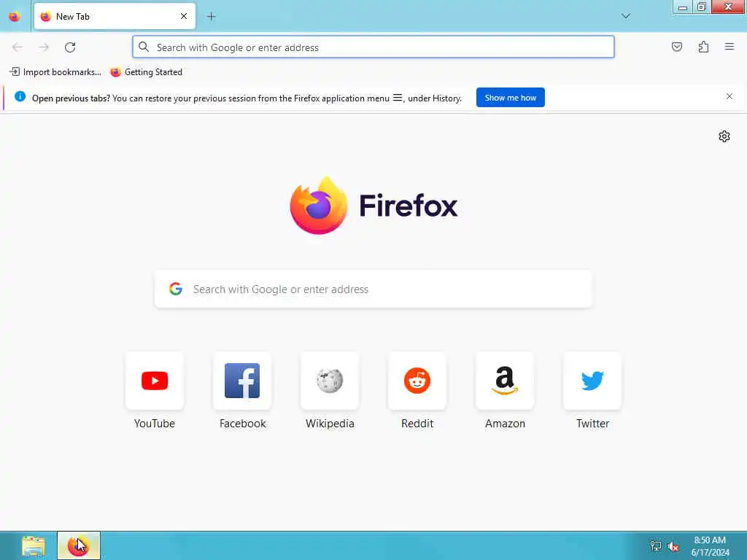Screen dimensions: 747x560
Task: Click the Firefox logo on page
Action: click(373, 206)
